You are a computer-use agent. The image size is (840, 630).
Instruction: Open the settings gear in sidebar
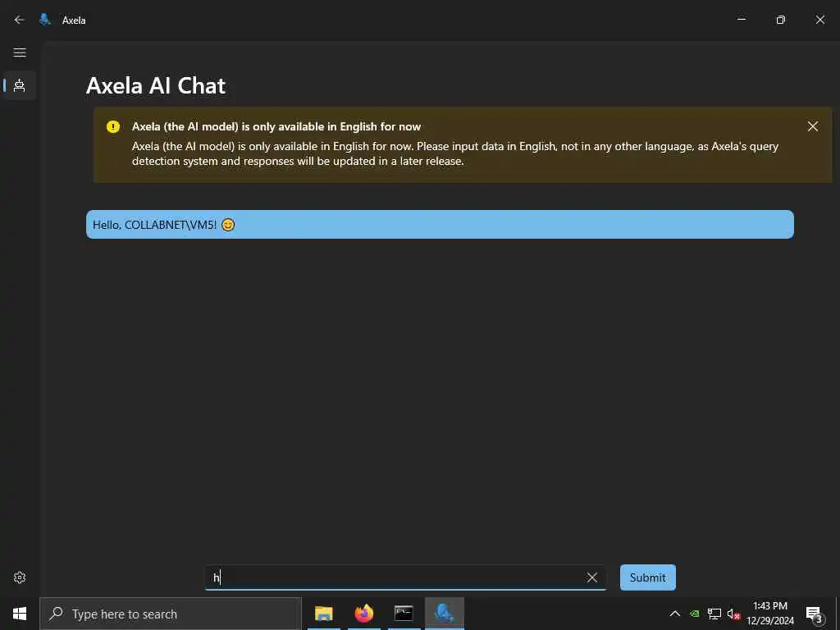[20, 577]
